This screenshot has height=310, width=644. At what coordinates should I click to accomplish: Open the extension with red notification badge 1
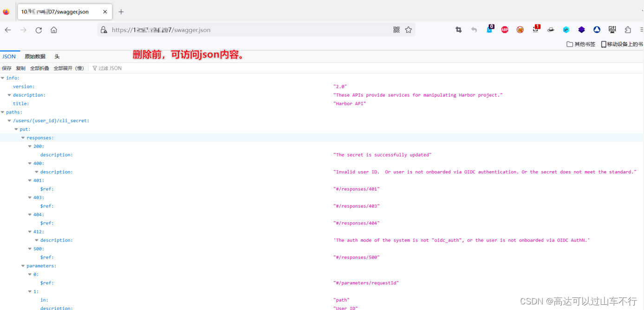coord(535,30)
